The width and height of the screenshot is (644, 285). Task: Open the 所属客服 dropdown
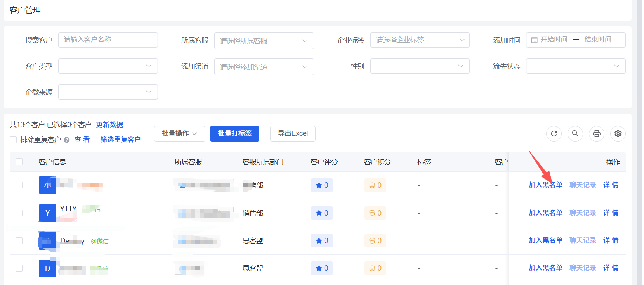(264, 41)
